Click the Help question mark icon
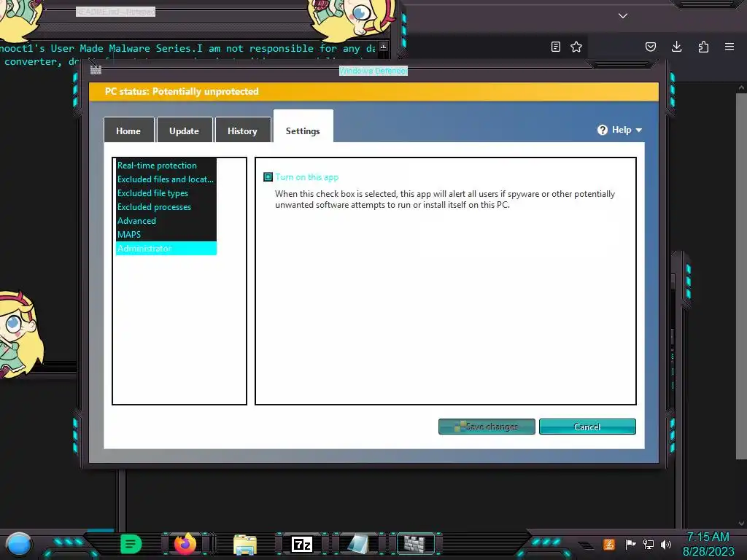Screen dimensions: 747x560 click(x=602, y=130)
